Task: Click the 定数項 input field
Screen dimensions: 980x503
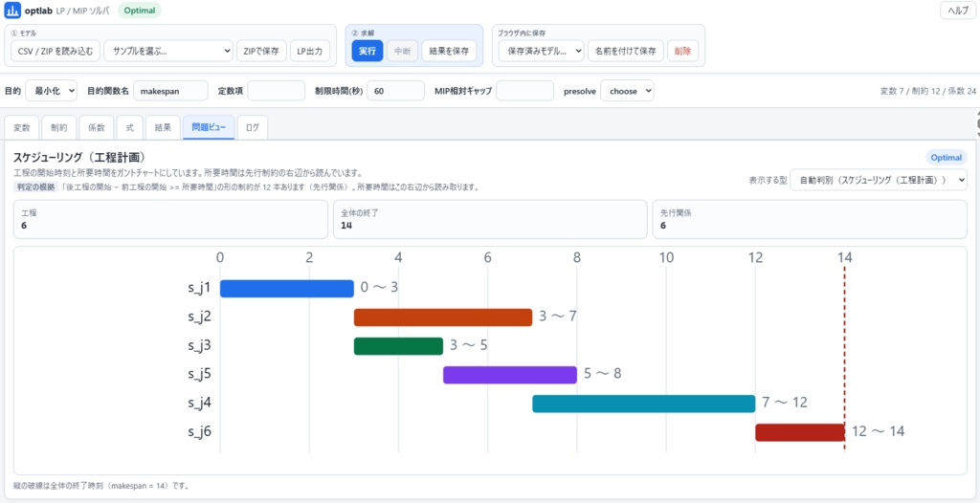Action: (277, 91)
